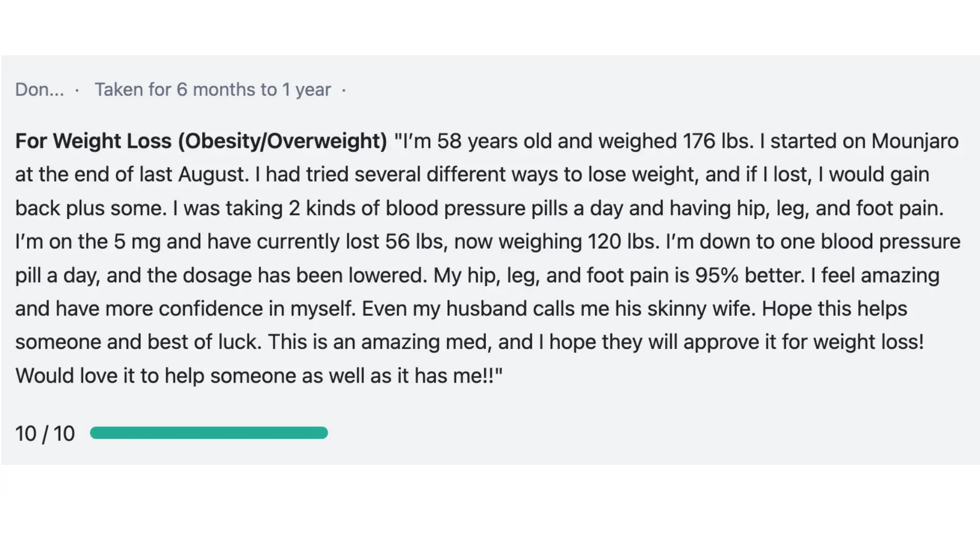Click "approve it for weight loss!" text
980x551 pixels.
804,342
